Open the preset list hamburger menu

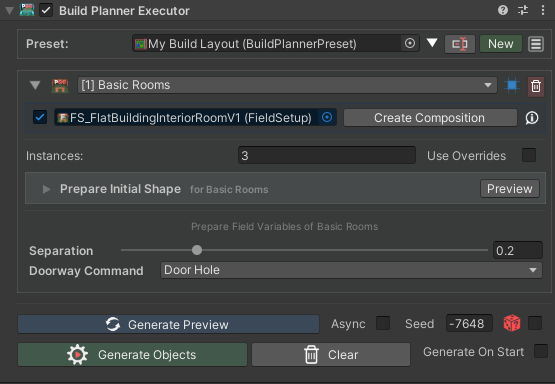coord(536,44)
